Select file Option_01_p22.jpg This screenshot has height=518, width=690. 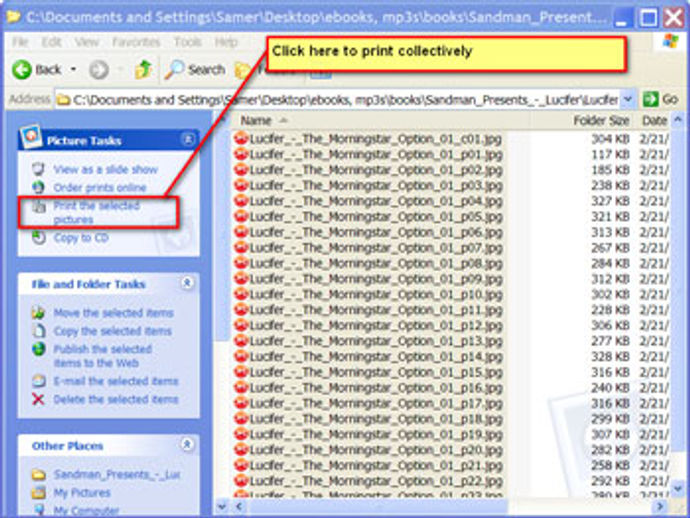pos(376,481)
